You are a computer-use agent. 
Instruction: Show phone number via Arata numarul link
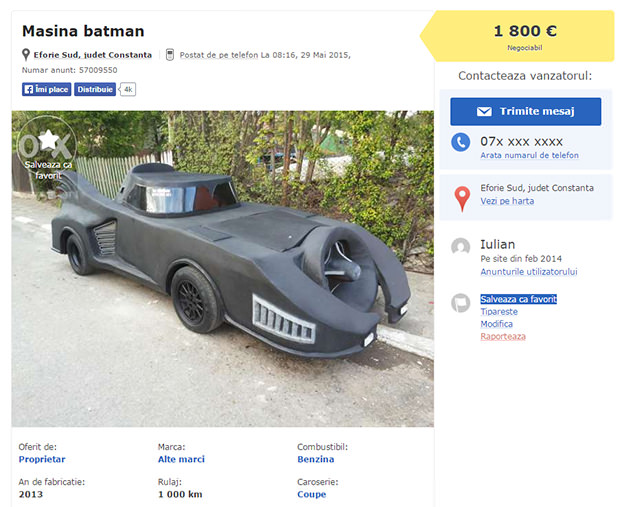point(529,156)
